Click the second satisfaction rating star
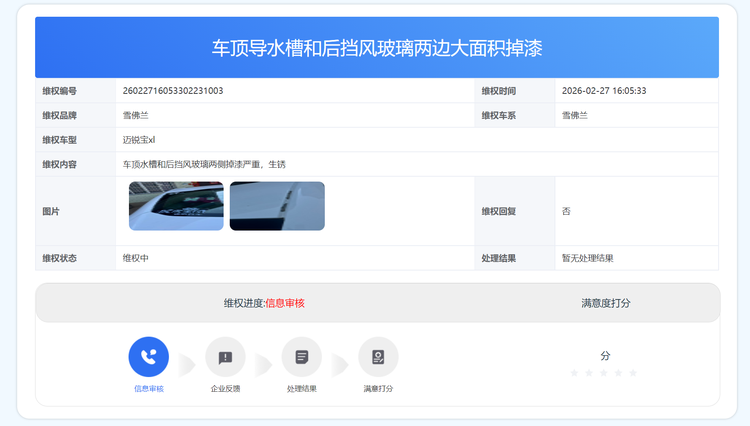 (x=589, y=373)
